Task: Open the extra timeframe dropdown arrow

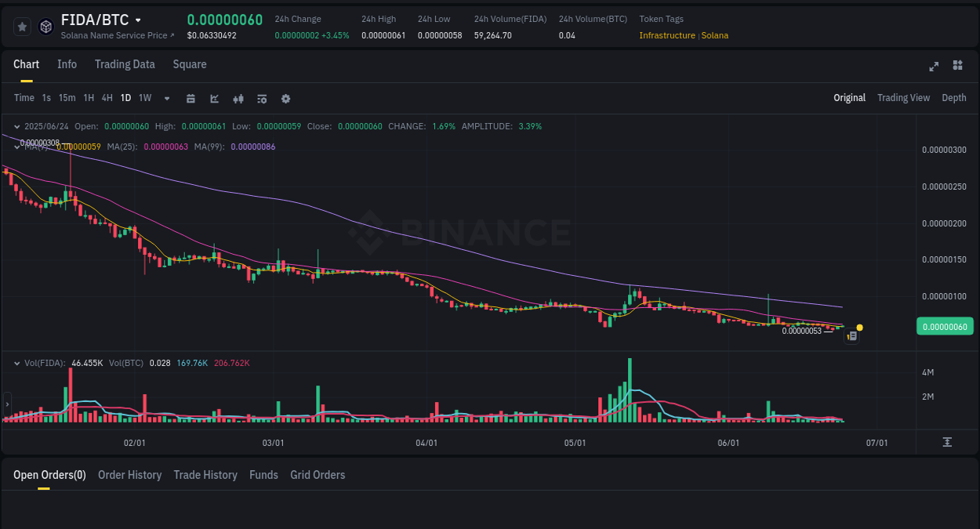Action: coord(166,98)
